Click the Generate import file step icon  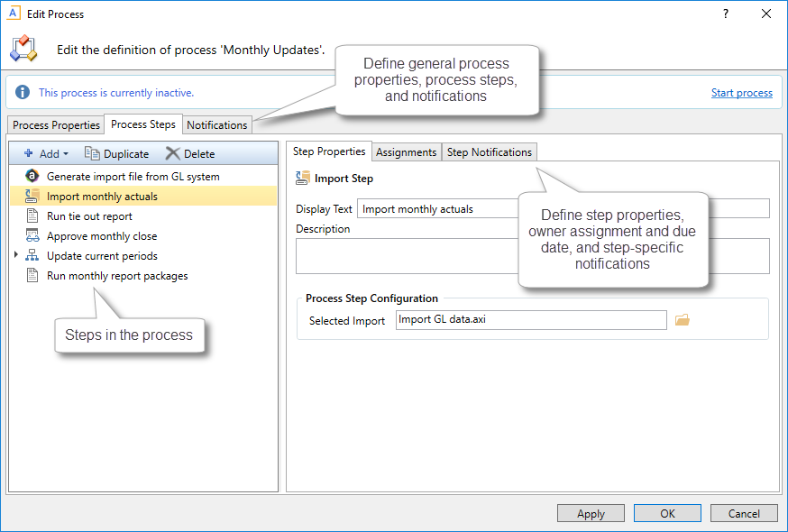(x=32, y=177)
